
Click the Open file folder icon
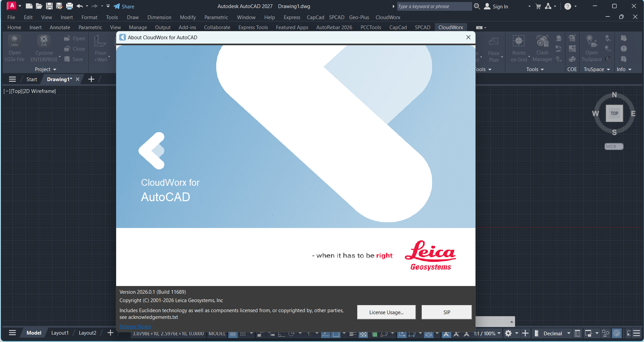(x=39, y=6)
